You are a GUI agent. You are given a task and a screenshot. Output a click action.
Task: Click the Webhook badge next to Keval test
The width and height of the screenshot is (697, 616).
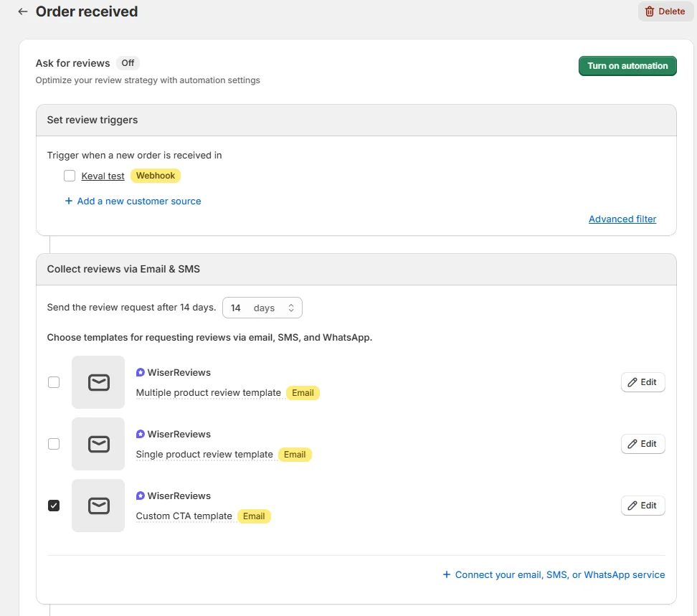point(155,175)
